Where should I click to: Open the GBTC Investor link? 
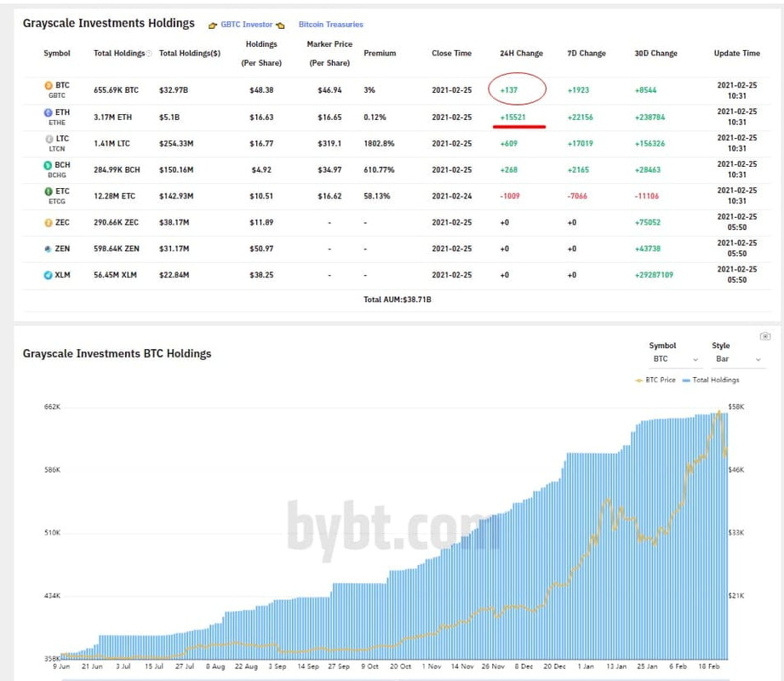[247, 25]
